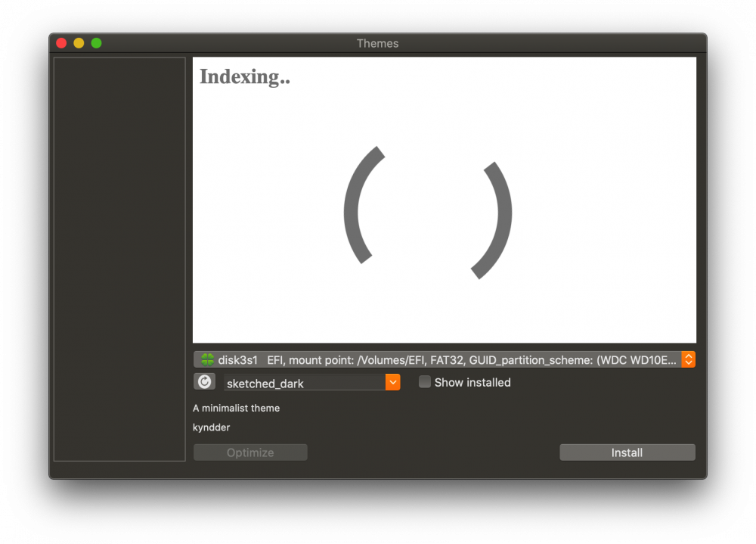The image size is (756, 544).
Task: Close the Themes window with red button
Action: click(61, 43)
